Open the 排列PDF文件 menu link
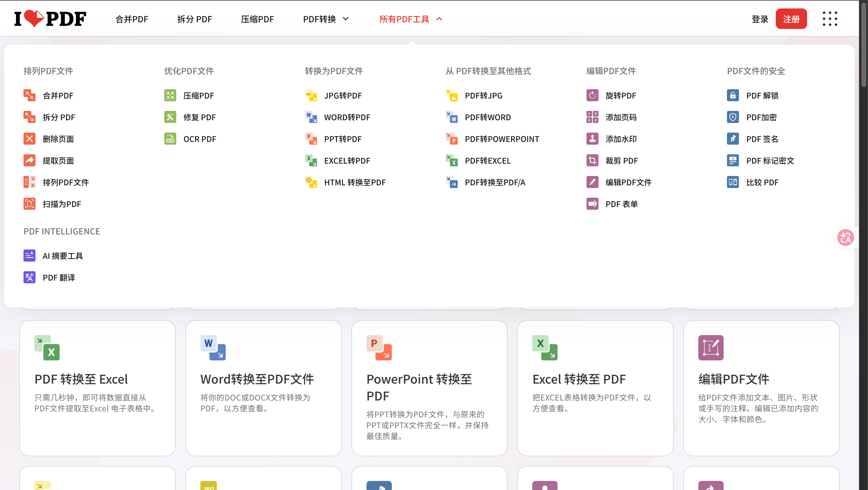This screenshot has width=868, height=490. (66, 182)
